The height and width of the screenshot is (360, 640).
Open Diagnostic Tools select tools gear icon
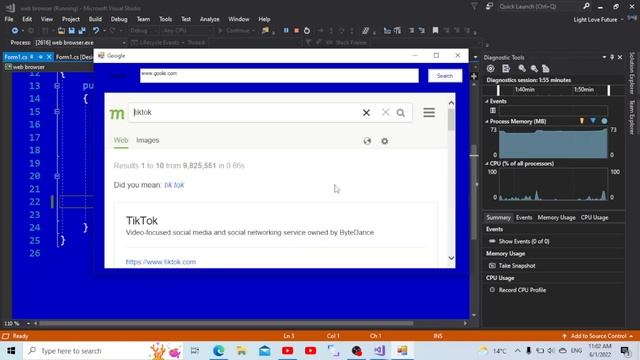[x=491, y=69]
